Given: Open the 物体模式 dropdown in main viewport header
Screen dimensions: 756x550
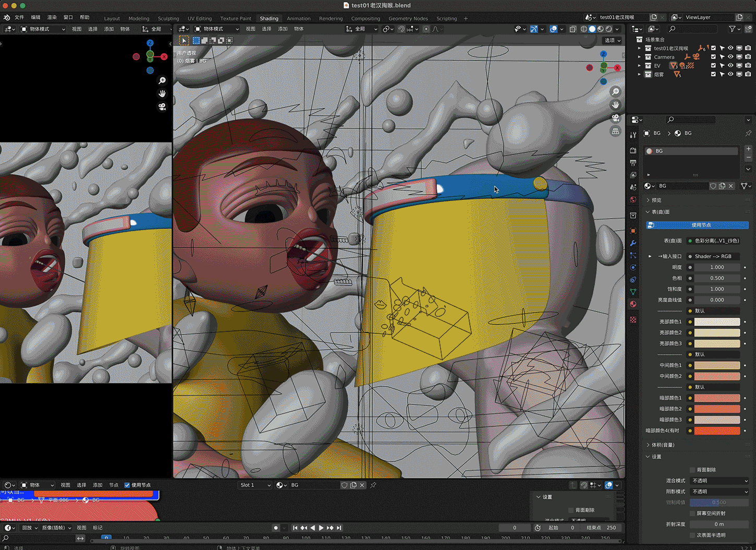Looking at the screenshot, I should tap(217, 29).
